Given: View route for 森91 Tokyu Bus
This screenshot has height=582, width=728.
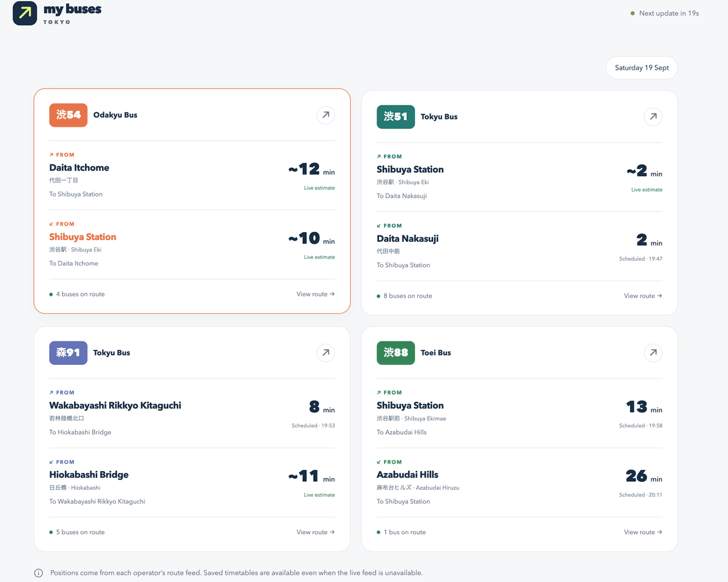Looking at the screenshot, I should coord(315,532).
